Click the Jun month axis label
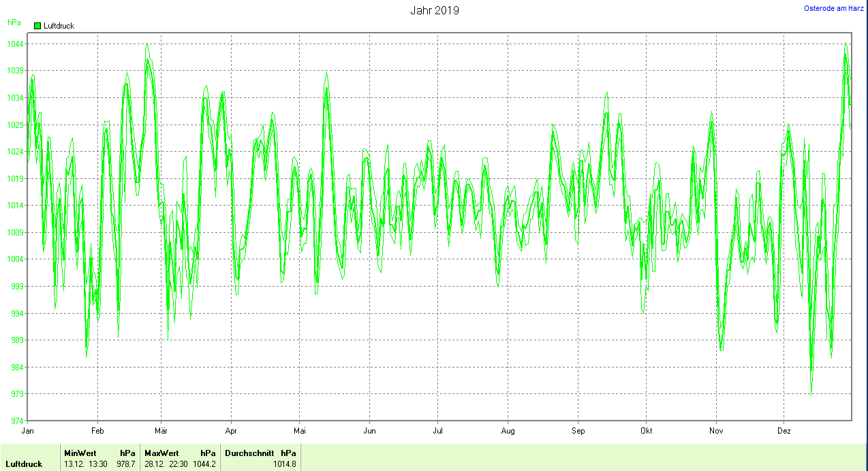The width and height of the screenshot is (868, 471). (x=369, y=431)
